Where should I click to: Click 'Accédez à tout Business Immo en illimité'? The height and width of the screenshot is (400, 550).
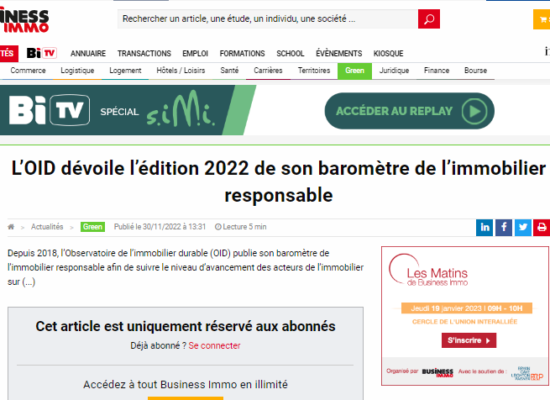pyautogui.click(x=185, y=385)
